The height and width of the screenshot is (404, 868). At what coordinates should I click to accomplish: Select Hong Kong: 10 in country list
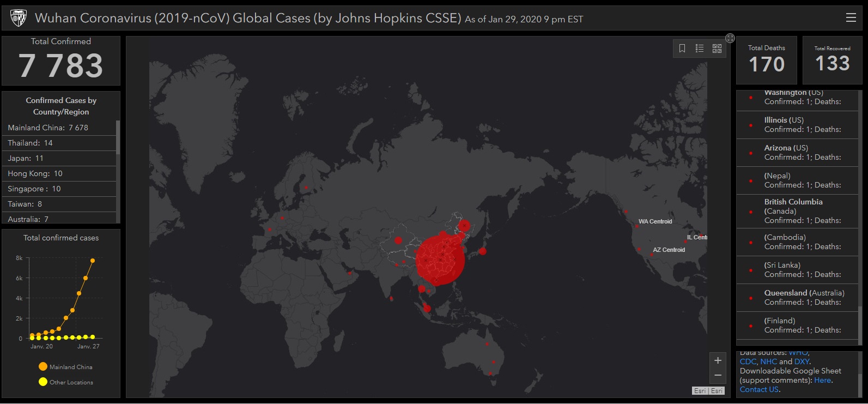click(x=59, y=173)
